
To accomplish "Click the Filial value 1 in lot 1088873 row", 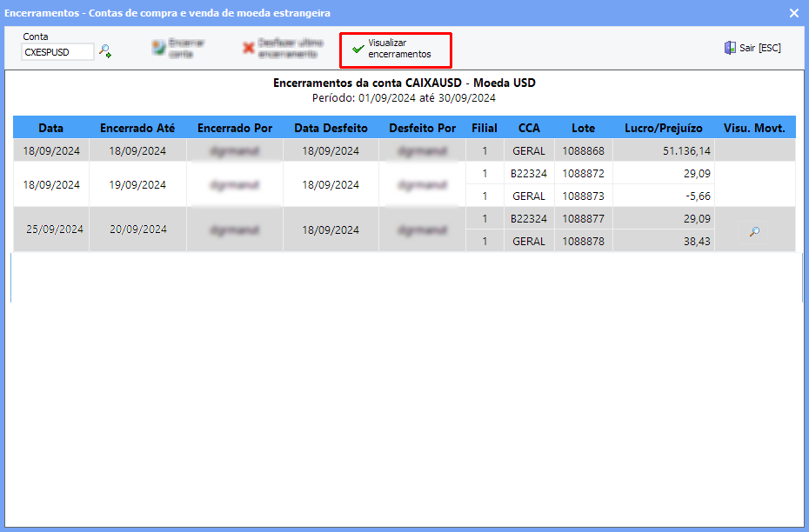I will click(x=485, y=196).
